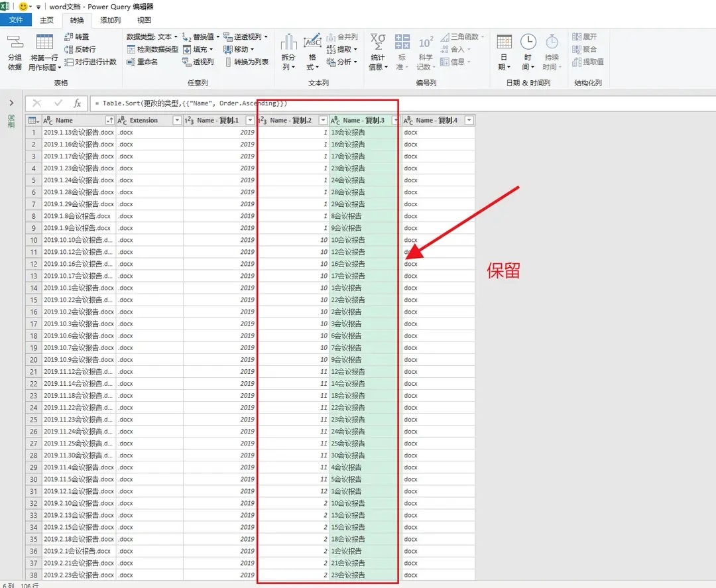This screenshot has width=716, height=588.
Task: Open the Split Column (拆分列) dropdown
Action: point(288,53)
